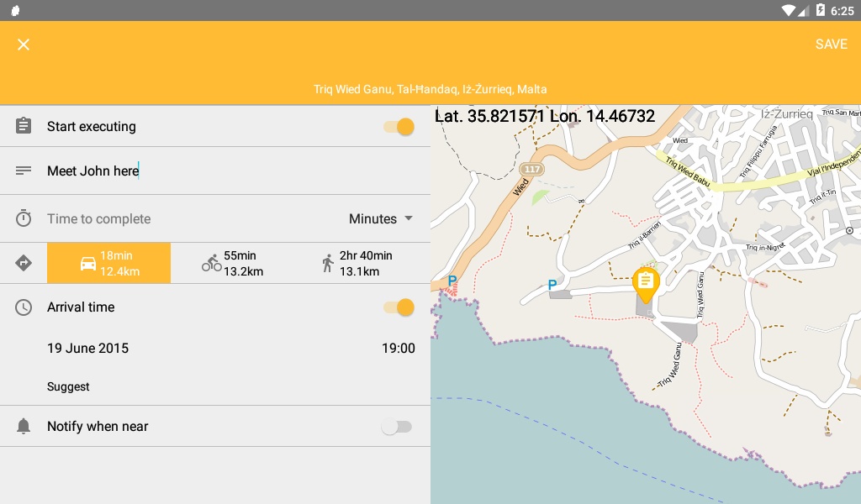
Task: Click the Lat. 35.821571 Lon. 14.46732 coordinates
Action: (x=545, y=116)
